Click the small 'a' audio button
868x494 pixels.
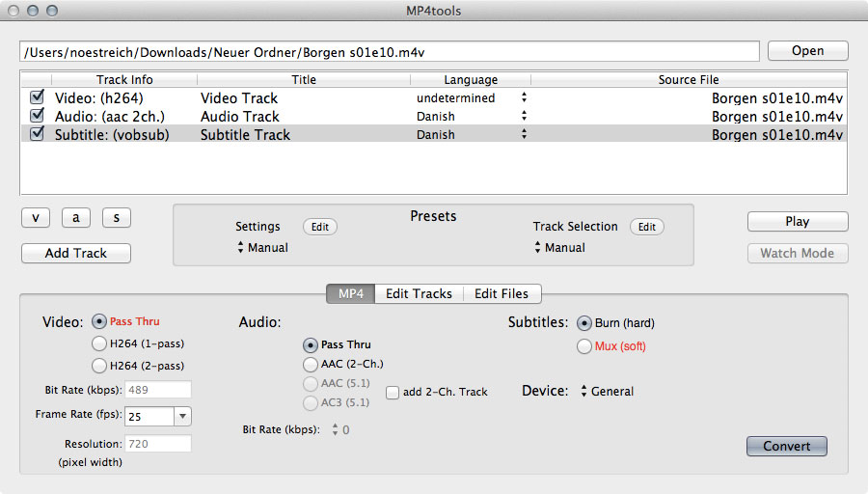pos(75,218)
